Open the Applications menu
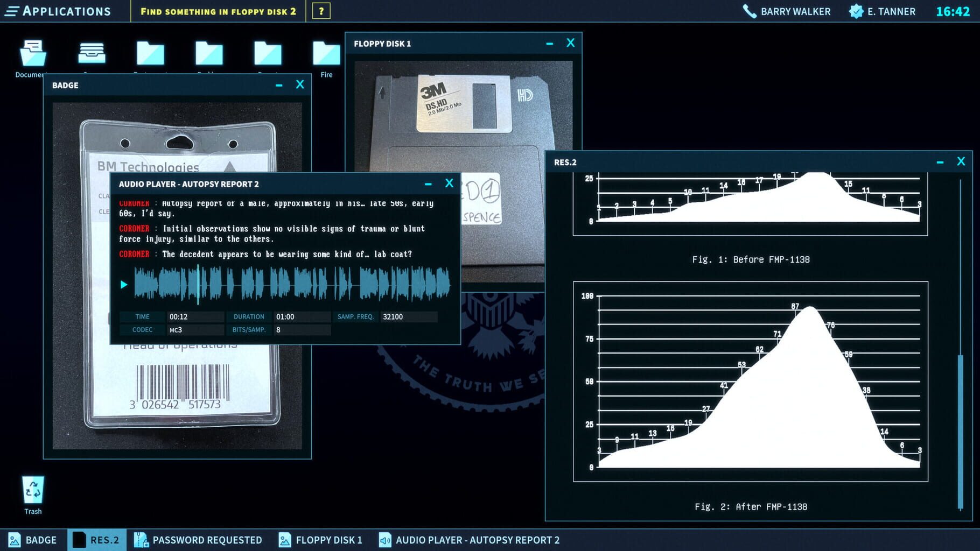The width and height of the screenshot is (980, 551). (x=58, y=11)
